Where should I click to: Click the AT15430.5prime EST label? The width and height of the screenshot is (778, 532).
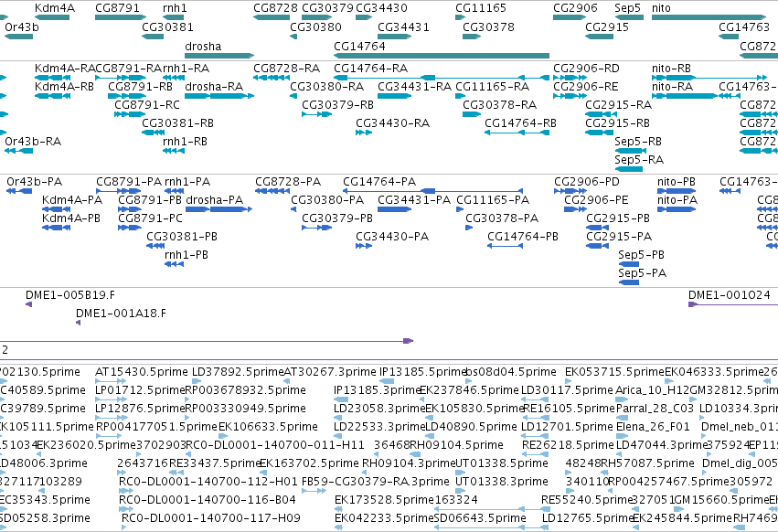(142, 372)
